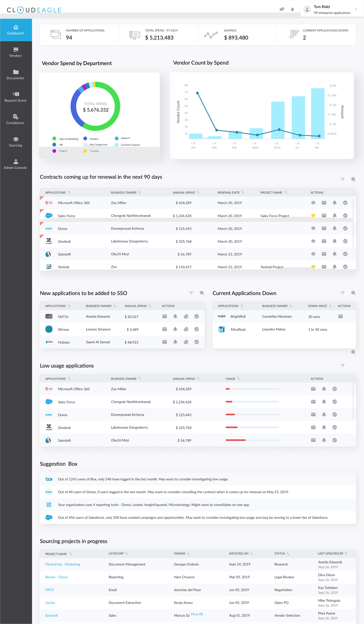Click the Sales & Marketing green legend swatch
The image size is (364, 624).
tap(54, 138)
